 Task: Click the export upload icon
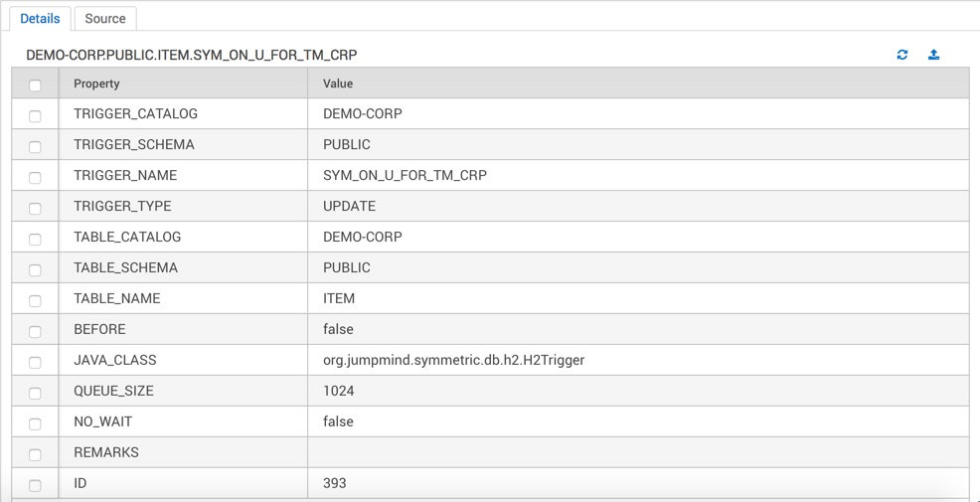tap(933, 55)
